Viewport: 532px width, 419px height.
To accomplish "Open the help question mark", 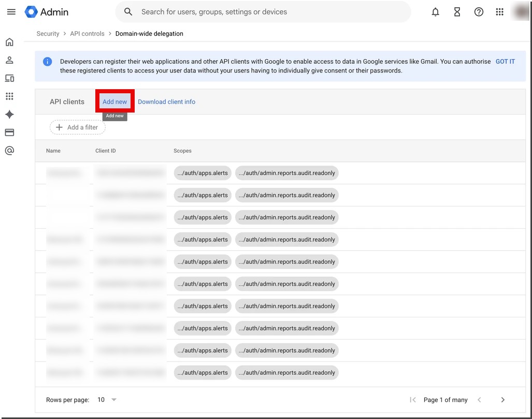I will point(479,12).
